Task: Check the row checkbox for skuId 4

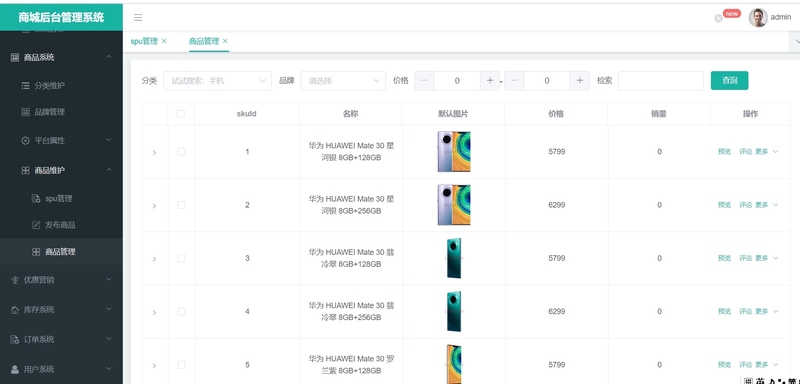Action: [181, 312]
